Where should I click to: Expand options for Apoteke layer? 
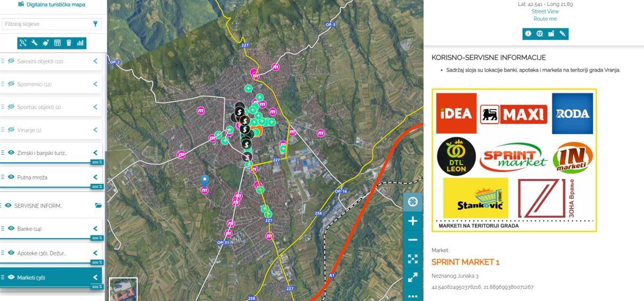95,253
